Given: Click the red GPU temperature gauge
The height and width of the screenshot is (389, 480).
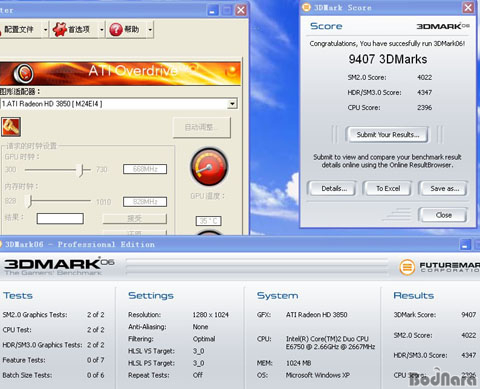Looking at the screenshot, I should point(209,167).
